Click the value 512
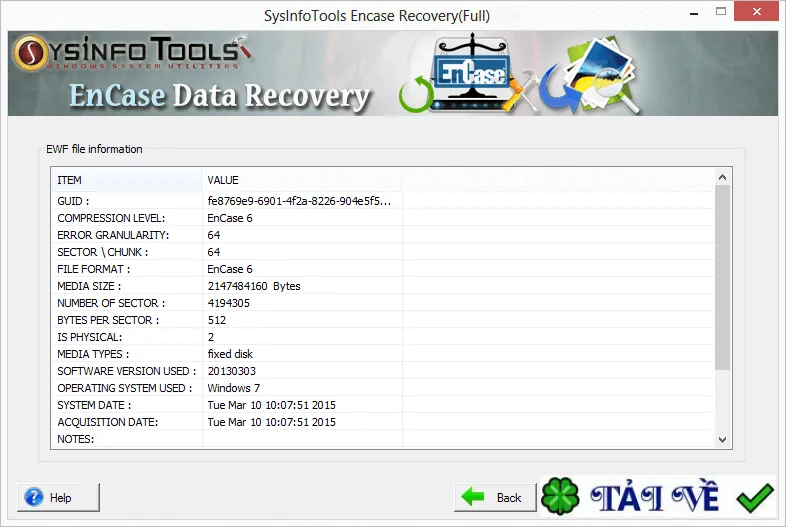 pos(217,320)
